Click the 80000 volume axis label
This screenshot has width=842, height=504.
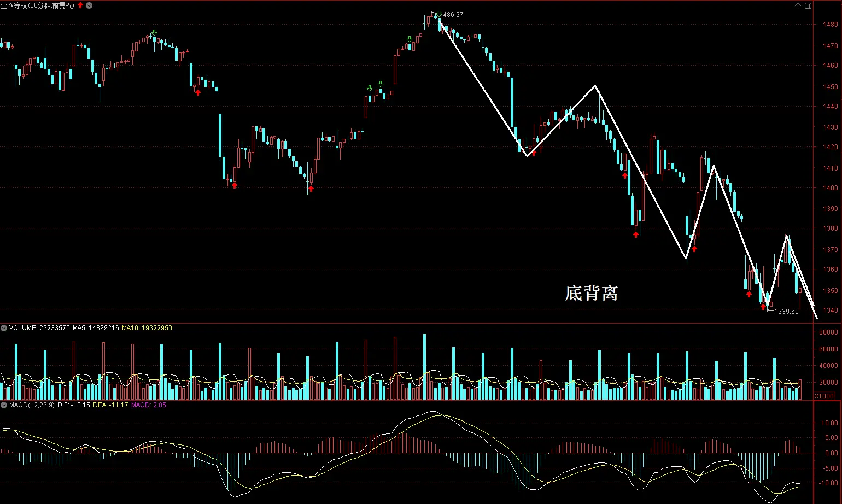pos(828,332)
